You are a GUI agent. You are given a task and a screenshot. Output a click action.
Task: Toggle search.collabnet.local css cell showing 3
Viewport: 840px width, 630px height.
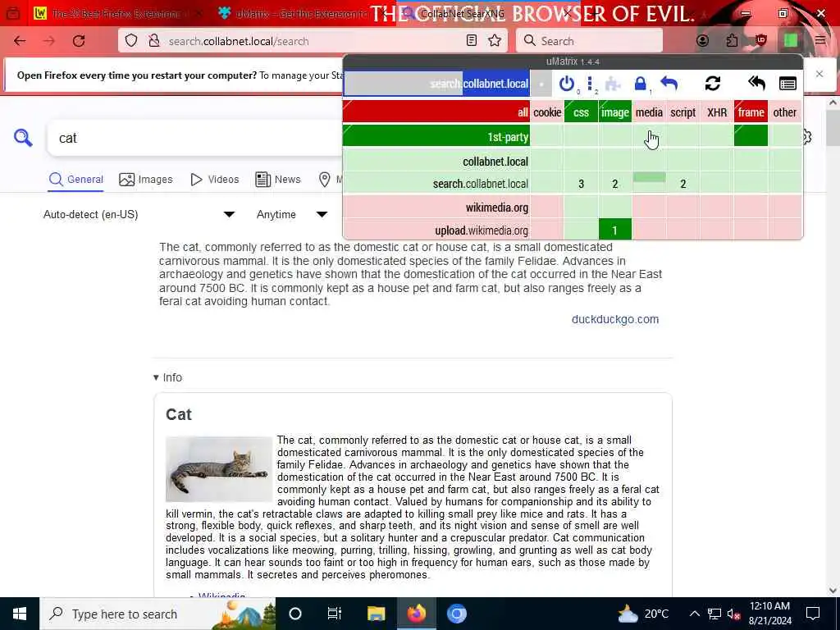(x=581, y=183)
